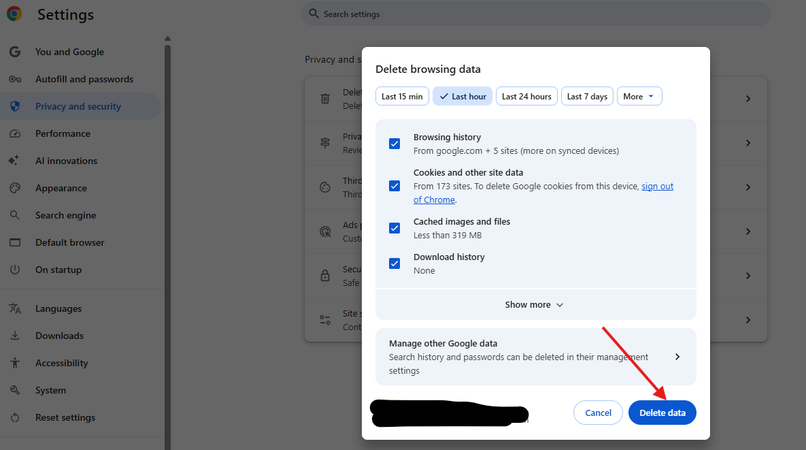Click the Downloads arrow icon
The height and width of the screenshot is (450, 806).
pyautogui.click(x=15, y=336)
